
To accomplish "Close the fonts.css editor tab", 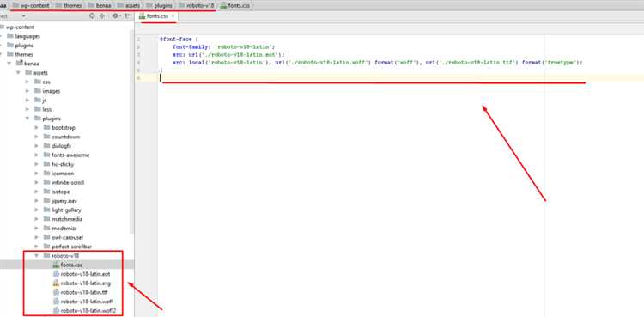I will pyautogui.click(x=173, y=16).
